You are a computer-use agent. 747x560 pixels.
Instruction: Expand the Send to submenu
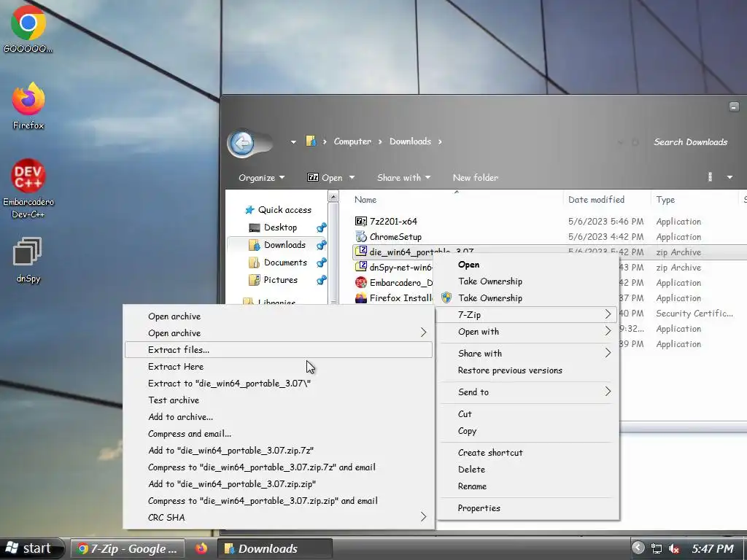(x=527, y=392)
